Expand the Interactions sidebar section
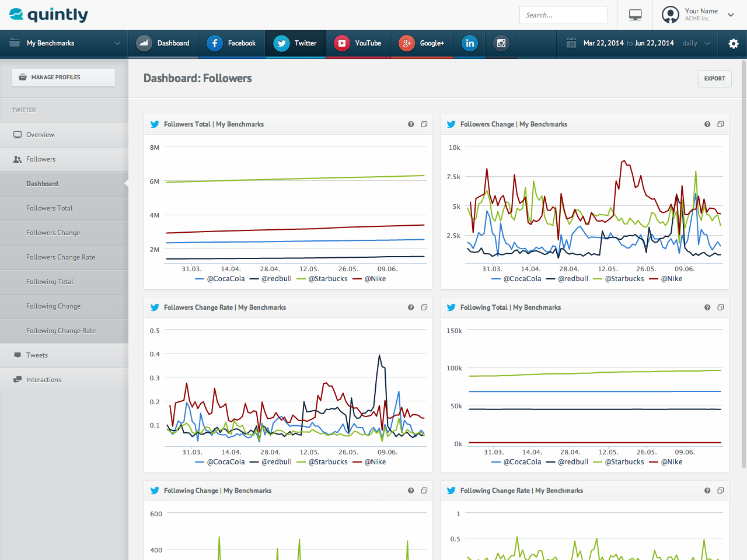 [x=64, y=380]
